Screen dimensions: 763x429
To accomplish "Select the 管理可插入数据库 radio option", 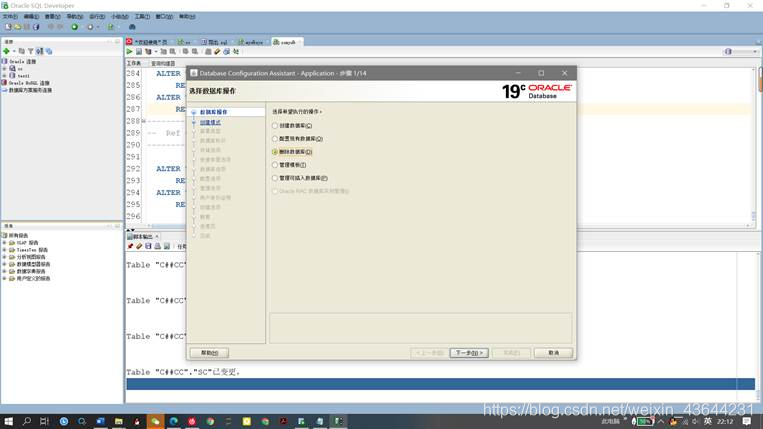I will click(300, 178).
